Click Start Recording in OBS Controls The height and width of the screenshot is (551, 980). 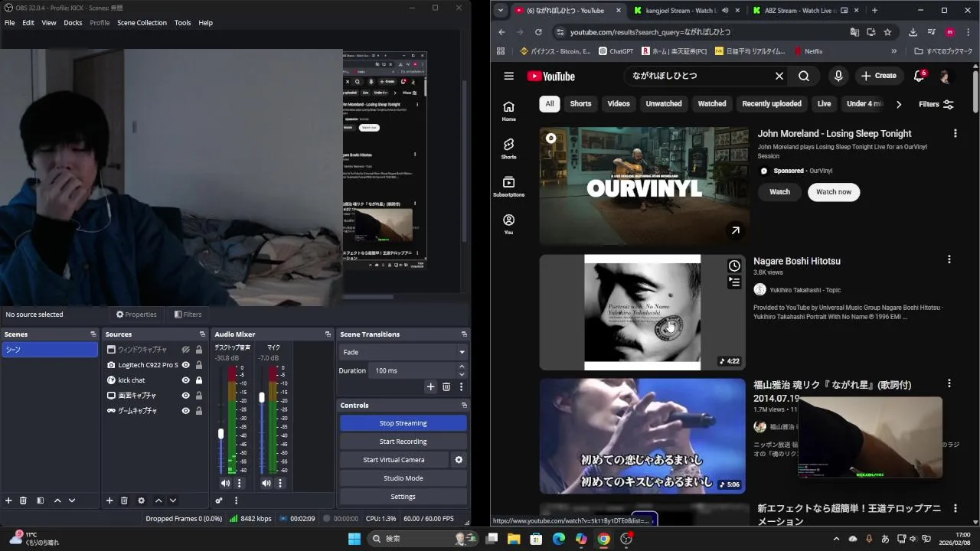[403, 442]
